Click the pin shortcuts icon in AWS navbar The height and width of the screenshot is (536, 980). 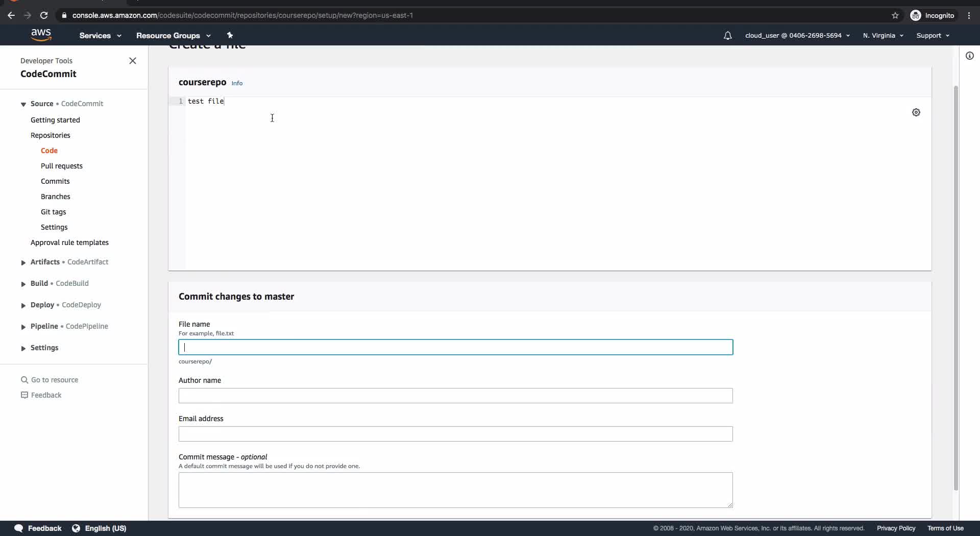coord(230,35)
